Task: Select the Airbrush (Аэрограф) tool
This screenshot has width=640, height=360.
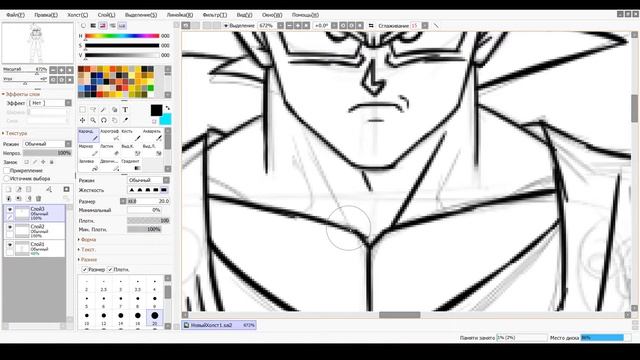Action: (x=110, y=136)
